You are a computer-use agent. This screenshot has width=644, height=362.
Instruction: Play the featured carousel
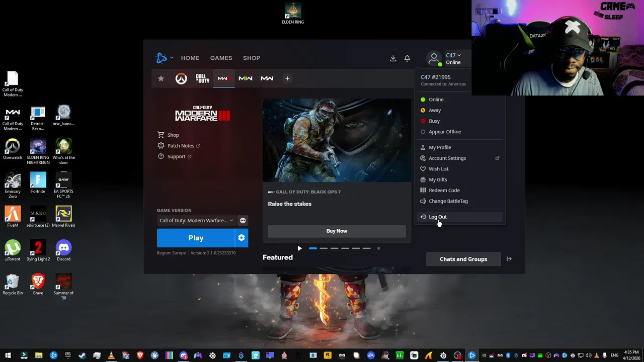point(300,248)
